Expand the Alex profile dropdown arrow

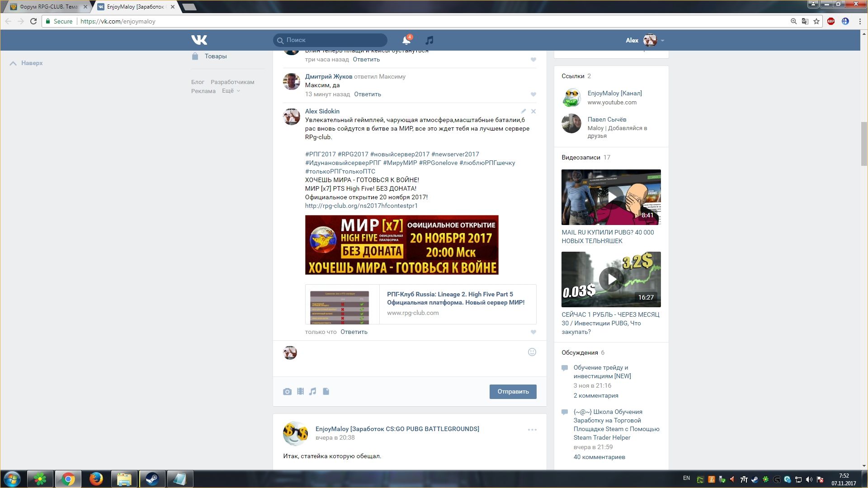(662, 41)
